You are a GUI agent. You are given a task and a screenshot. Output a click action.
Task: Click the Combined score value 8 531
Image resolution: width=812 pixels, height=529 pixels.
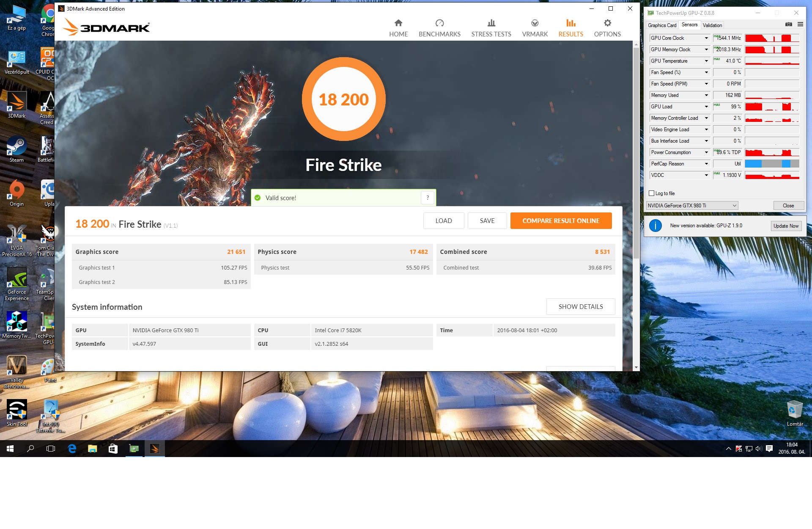[602, 252]
